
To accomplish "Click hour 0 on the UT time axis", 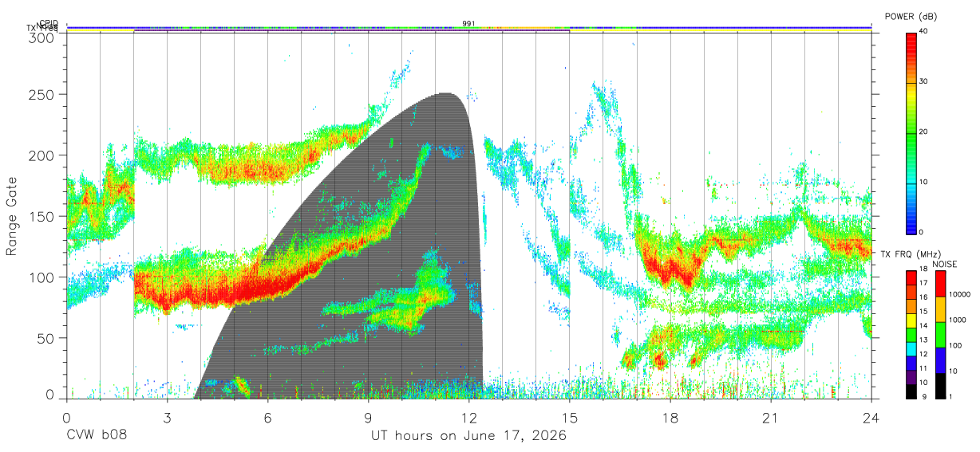I will point(66,417).
